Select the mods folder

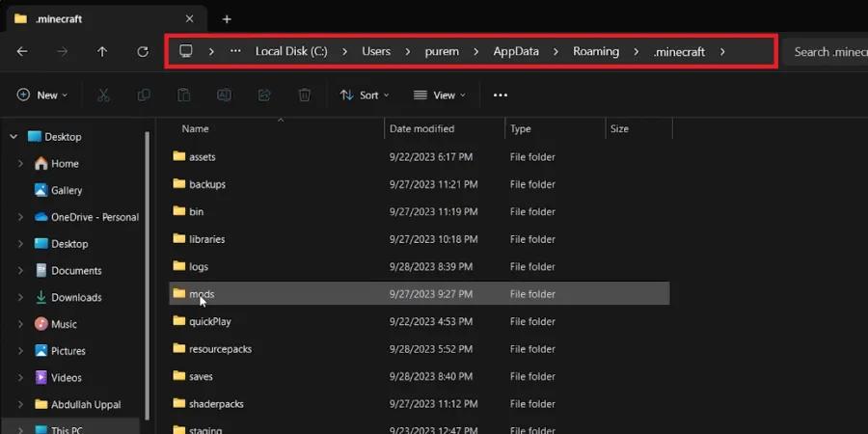tap(420, 293)
